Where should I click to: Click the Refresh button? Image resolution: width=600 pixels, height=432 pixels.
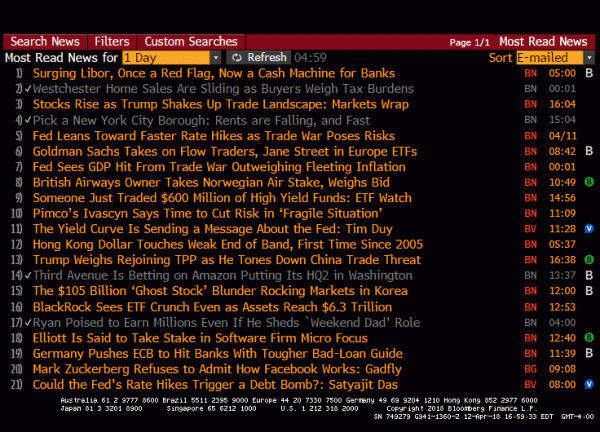(258, 57)
